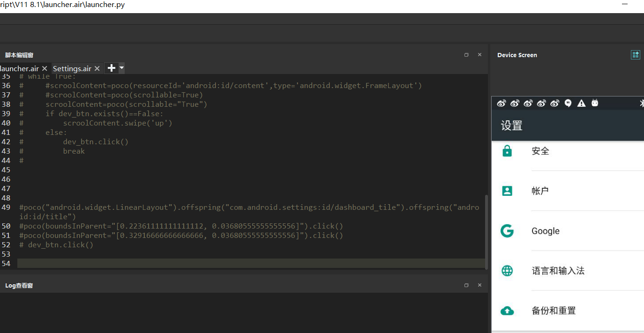Tap the globe icon beside 语言和输入法

[x=507, y=271]
